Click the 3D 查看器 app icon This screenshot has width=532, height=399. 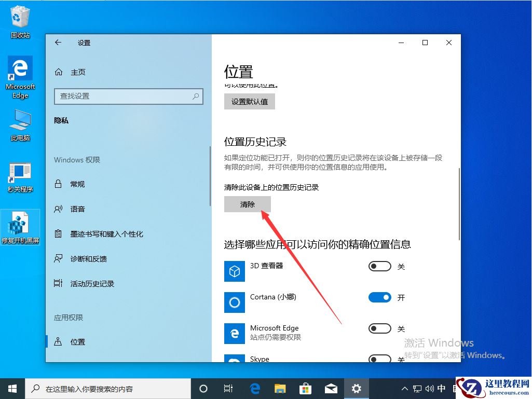pyautogui.click(x=234, y=271)
